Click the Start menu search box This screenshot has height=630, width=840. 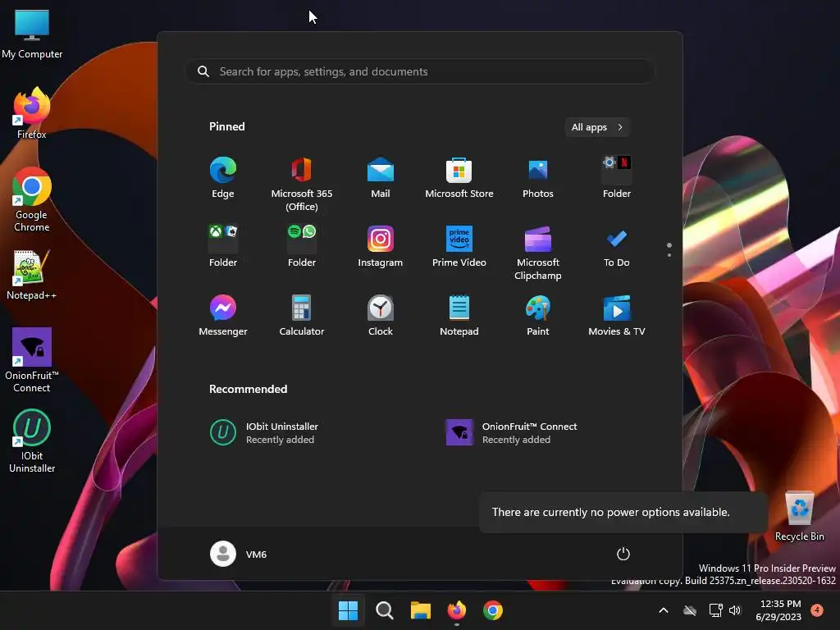pos(420,71)
